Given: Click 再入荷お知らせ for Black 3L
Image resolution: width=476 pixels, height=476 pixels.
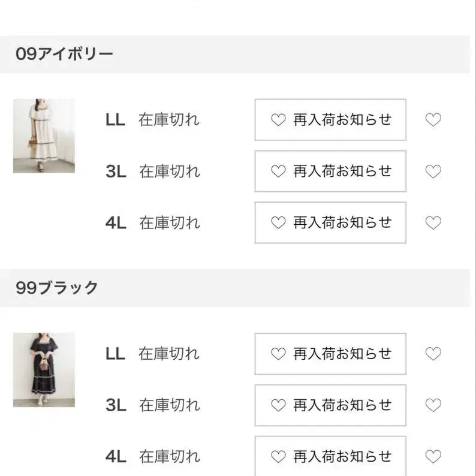Looking at the screenshot, I should click(330, 405).
